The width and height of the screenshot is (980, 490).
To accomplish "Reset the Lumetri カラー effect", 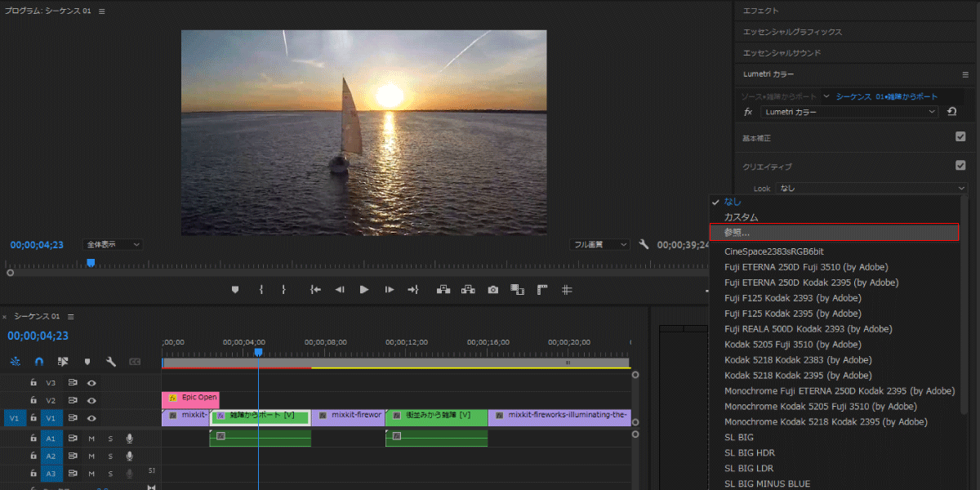I will pos(952,112).
